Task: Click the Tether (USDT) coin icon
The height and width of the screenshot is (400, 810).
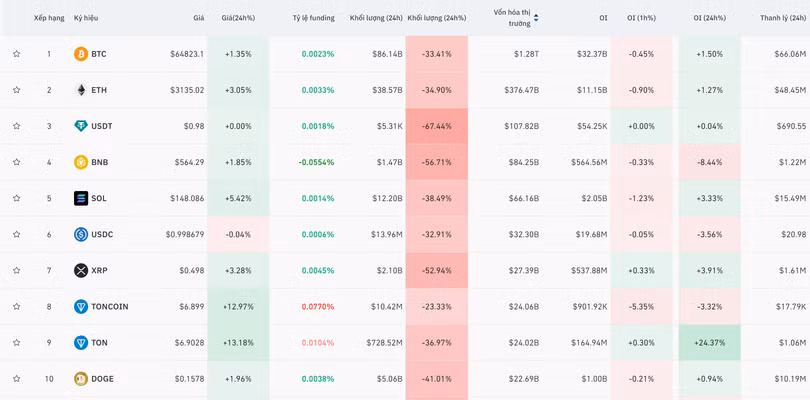Action: click(x=81, y=126)
